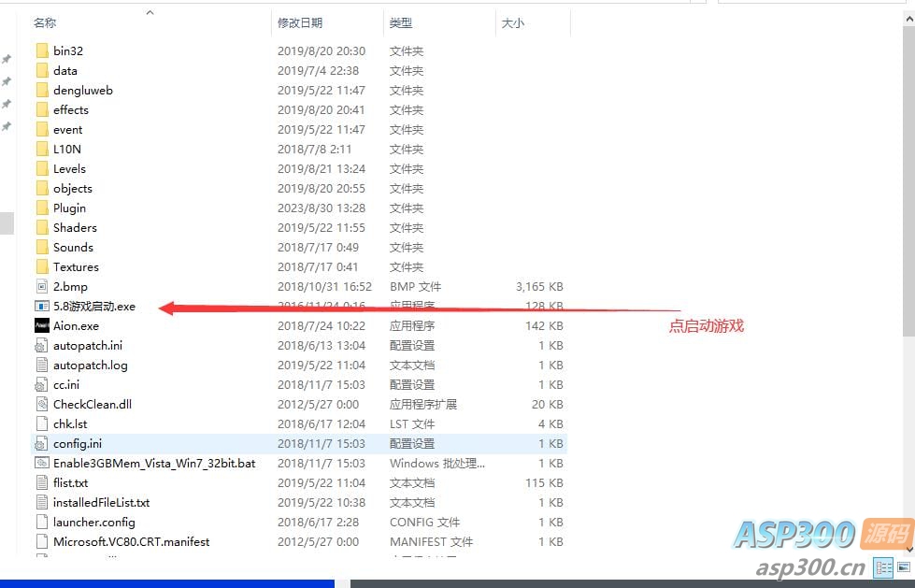The image size is (915, 588).
Task: Switch to large thumbnails view icon
Action: 904,567
